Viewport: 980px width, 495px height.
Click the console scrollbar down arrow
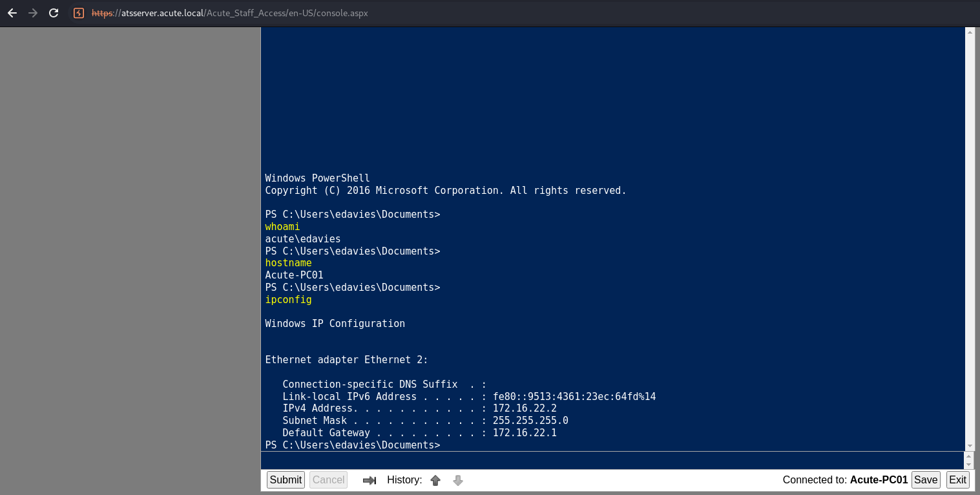pos(970,446)
